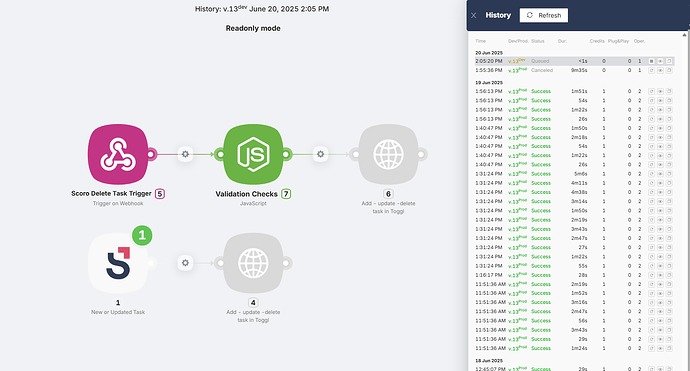The width and height of the screenshot is (690, 371).
Task: Select the greyed globe node numbered 4
Action: (253, 263)
